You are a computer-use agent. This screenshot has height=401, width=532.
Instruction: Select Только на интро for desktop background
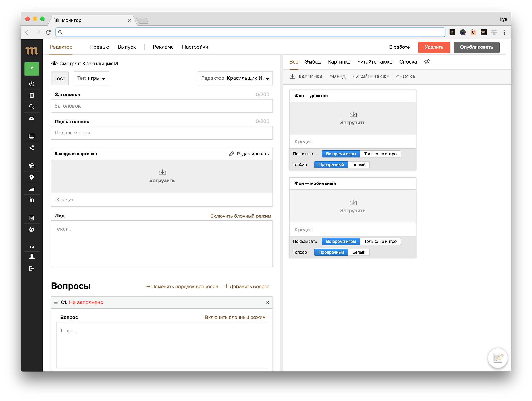point(380,154)
